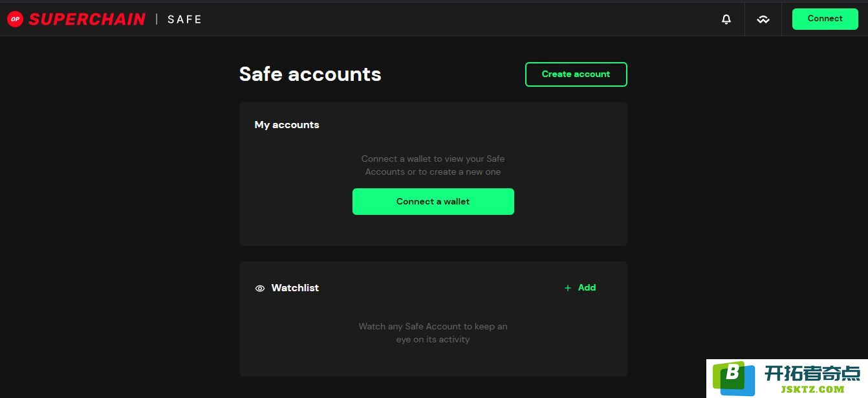
Task: Open the WalletConnect icon in header
Action: pyautogui.click(x=763, y=19)
